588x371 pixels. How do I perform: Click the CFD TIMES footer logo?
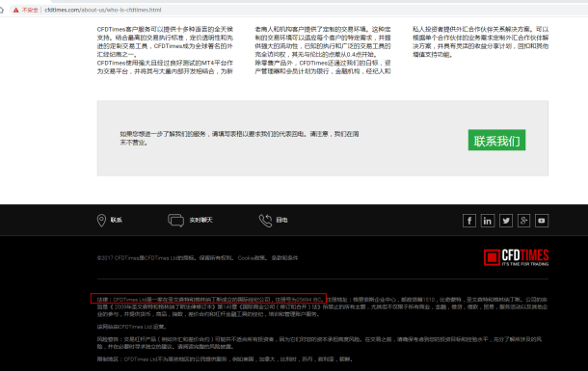pyautogui.click(x=517, y=257)
